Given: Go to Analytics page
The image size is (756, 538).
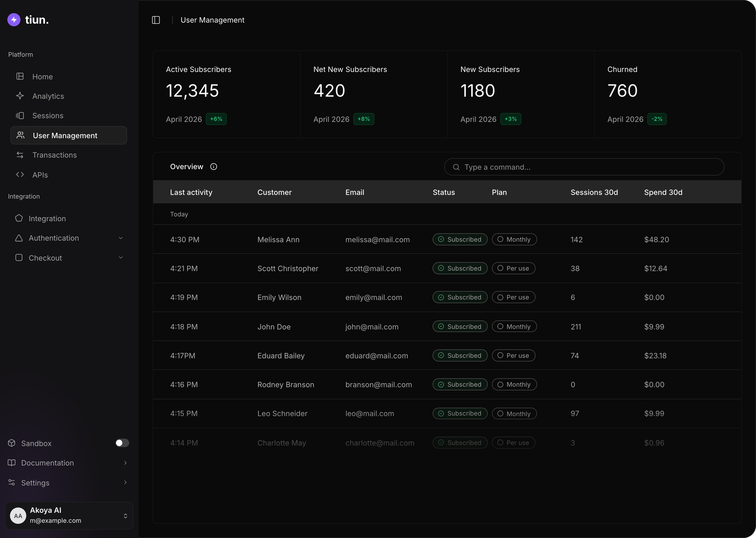Looking at the screenshot, I should (x=48, y=96).
